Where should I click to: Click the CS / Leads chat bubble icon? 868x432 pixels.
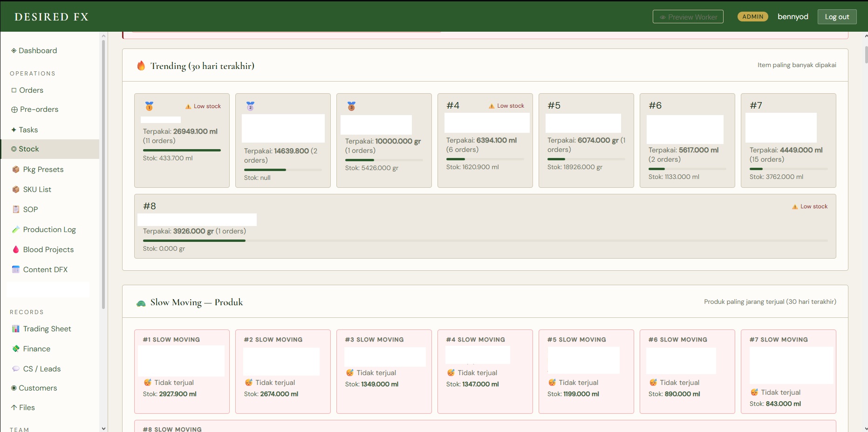click(x=16, y=369)
